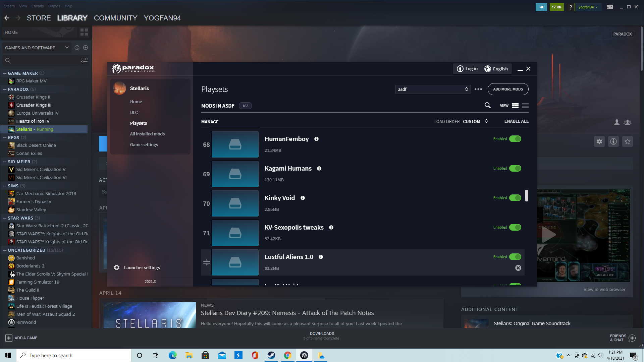Show info for HumanFemboy mod
The height and width of the screenshot is (362, 644).
point(316,139)
